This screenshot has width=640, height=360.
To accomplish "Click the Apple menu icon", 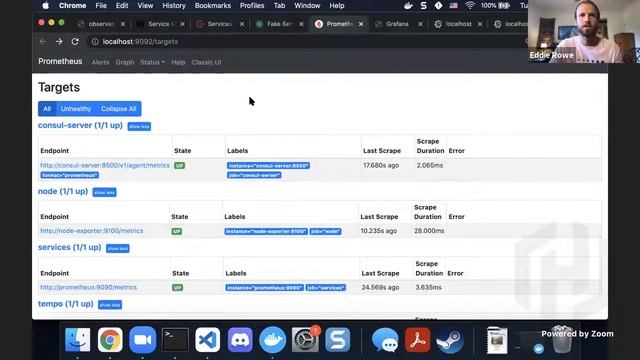I will [x=46, y=6].
